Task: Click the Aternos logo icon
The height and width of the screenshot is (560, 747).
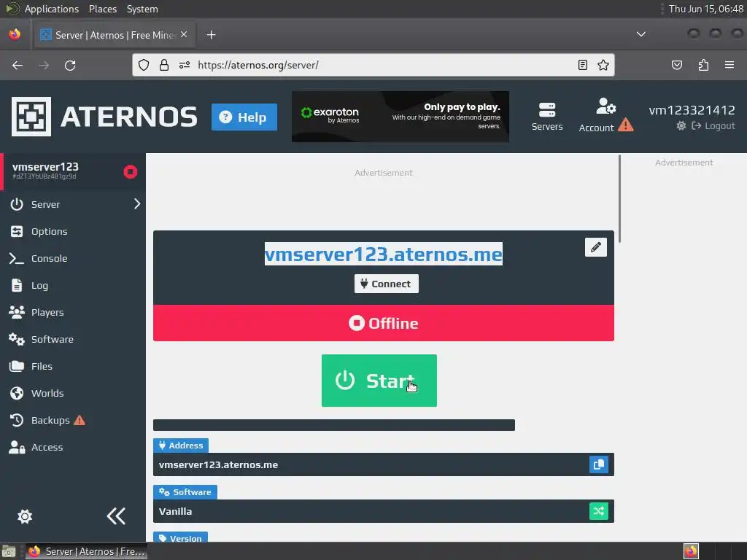Action: [31, 117]
